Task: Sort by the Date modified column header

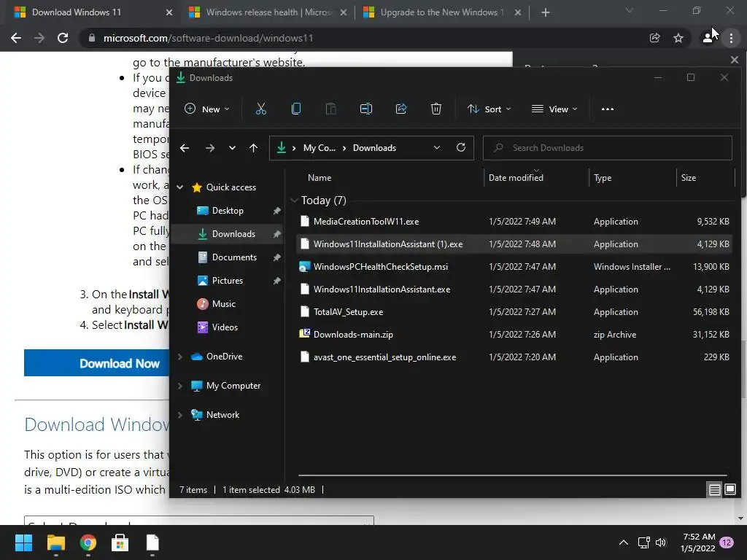Action: pyautogui.click(x=516, y=178)
